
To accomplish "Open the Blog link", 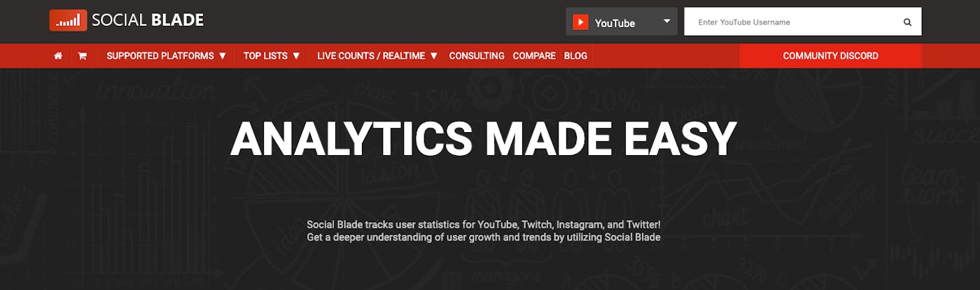I will tap(575, 56).
